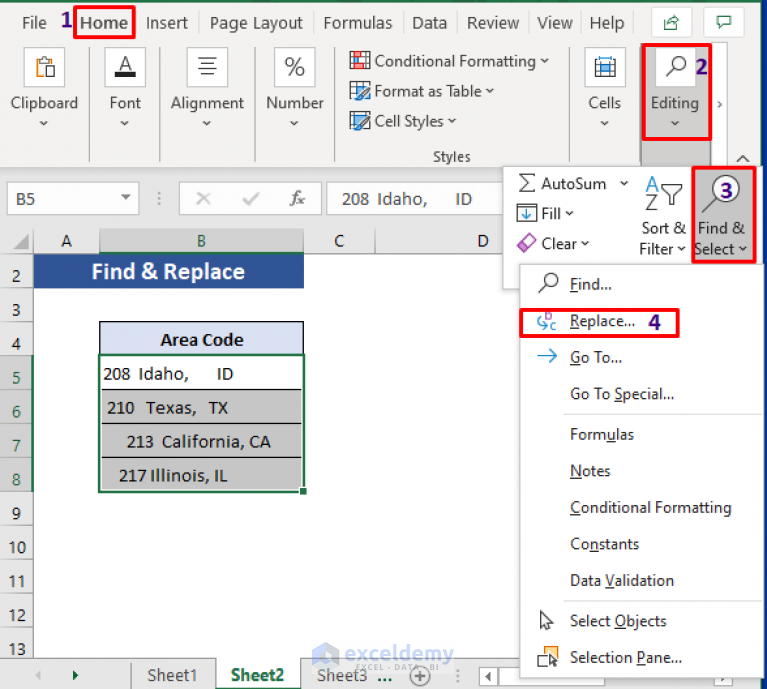The width and height of the screenshot is (767, 689).
Task: Open the Clipboard group paste icon
Action: click(45, 67)
